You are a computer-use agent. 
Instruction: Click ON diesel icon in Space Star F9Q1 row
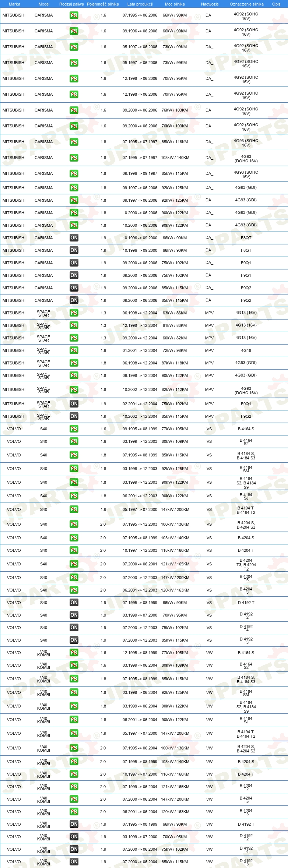click(x=74, y=404)
